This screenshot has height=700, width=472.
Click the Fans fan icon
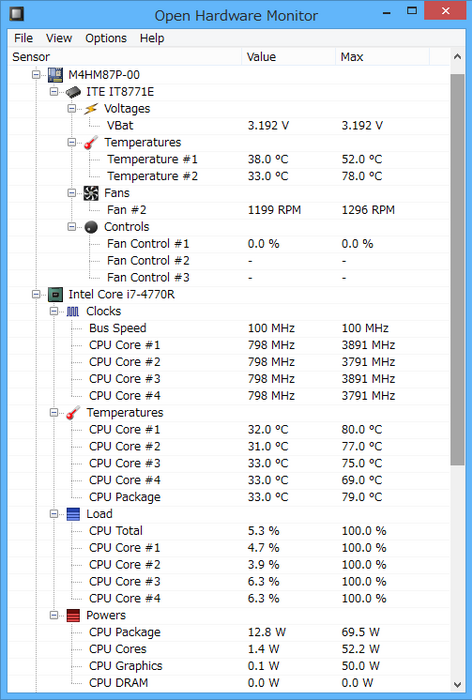point(91,193)
